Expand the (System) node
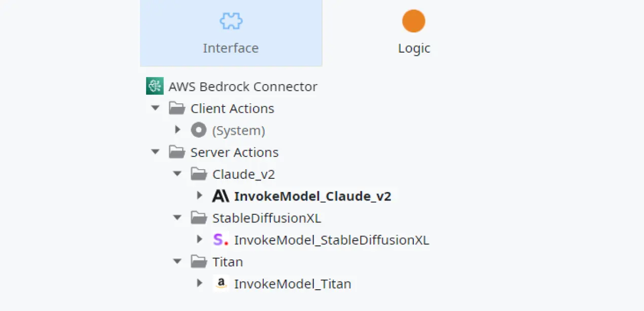644x311 pixels. point(177,130)
